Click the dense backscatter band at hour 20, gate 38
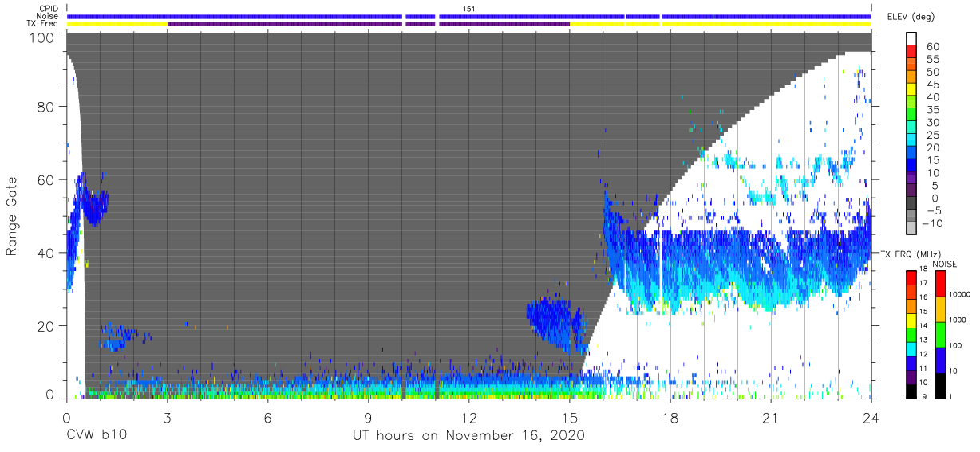Screen dimensions: 980x452 [x=737, y=271]
